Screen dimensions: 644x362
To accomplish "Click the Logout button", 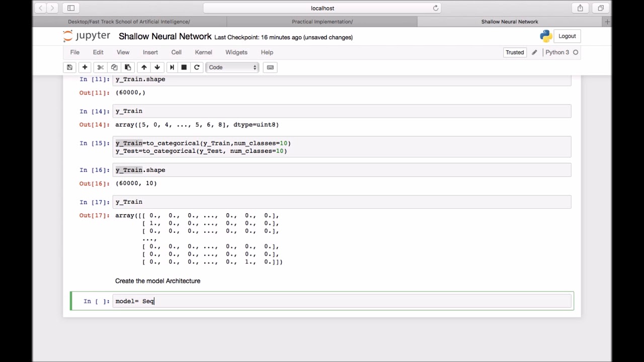I will point(567,36).
